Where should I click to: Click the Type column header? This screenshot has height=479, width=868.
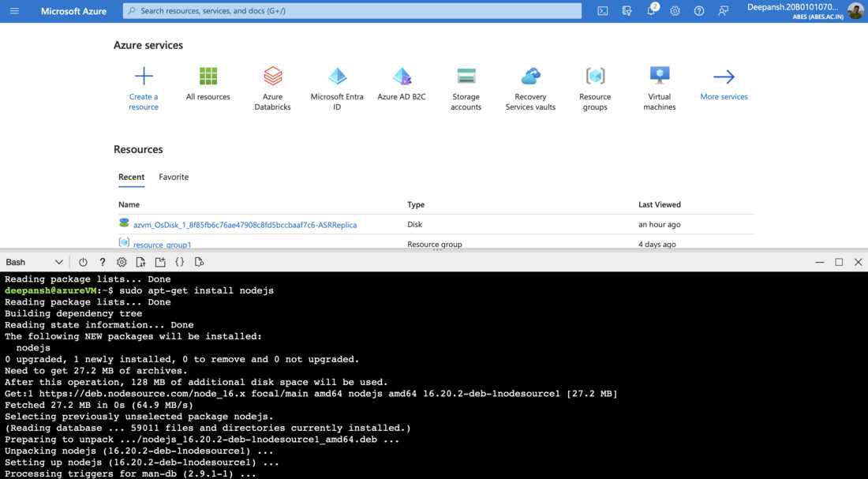pos(416,204)
